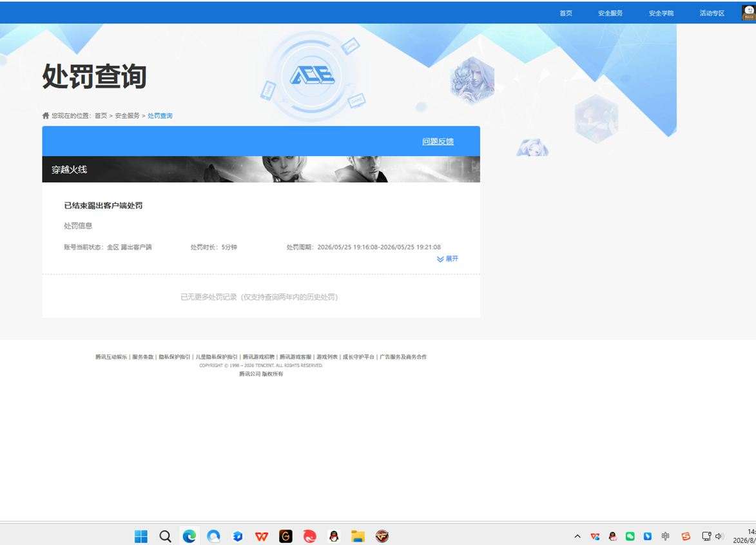This screenshot has height=545, width=756.
Task: Open 隐私保护指引 footer link
Action: point(175,357)
